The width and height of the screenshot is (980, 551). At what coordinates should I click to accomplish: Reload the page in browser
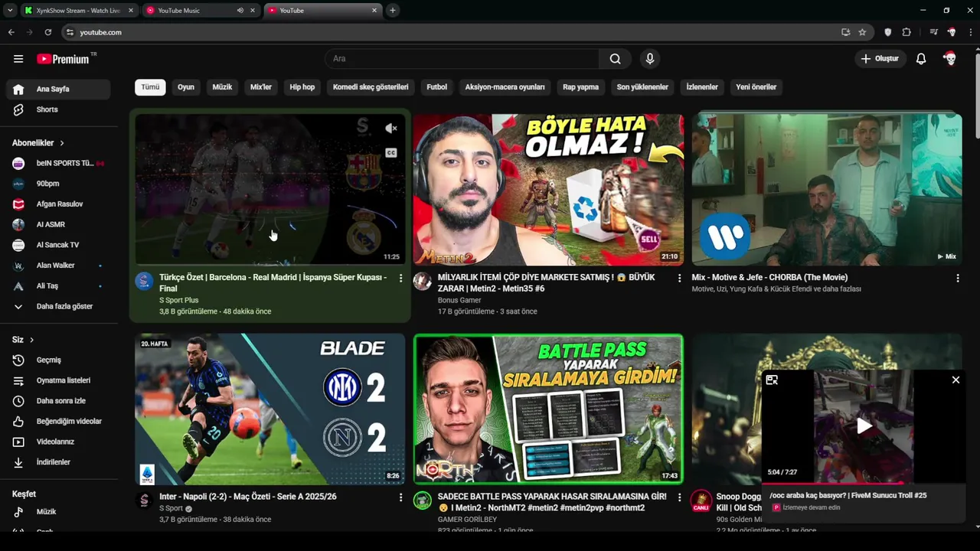pos(48,32)
